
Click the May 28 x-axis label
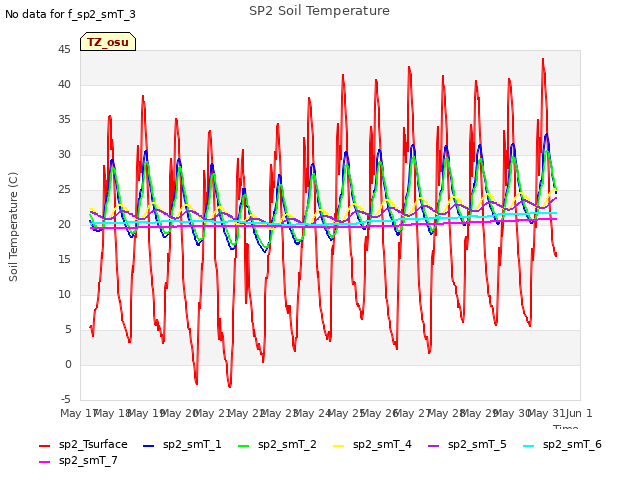(x=446, y=413)
